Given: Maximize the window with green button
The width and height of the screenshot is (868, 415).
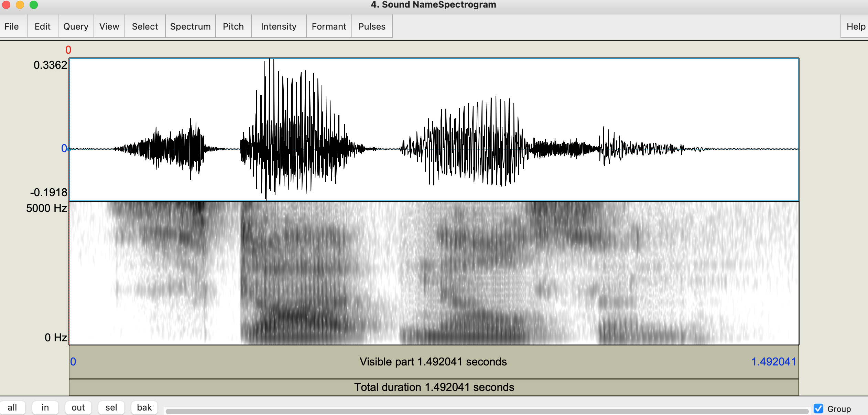Looking at the screenshot, I should coord(34,4).
